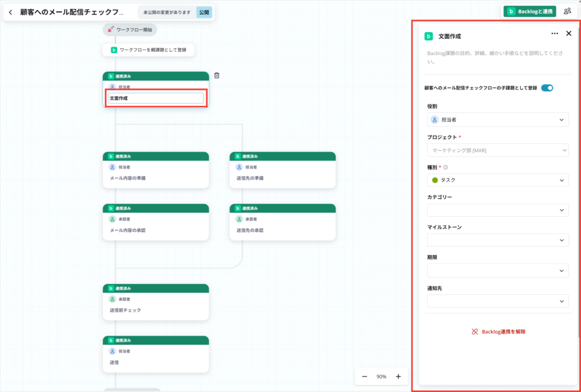
Task: Select the メール内容の承認 step card
Action: pyautogui.click(x=156, y=222)
